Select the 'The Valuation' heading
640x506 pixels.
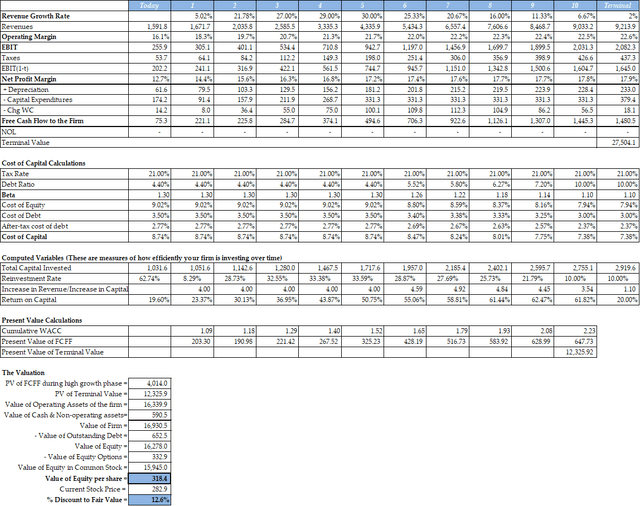point(23,373)
